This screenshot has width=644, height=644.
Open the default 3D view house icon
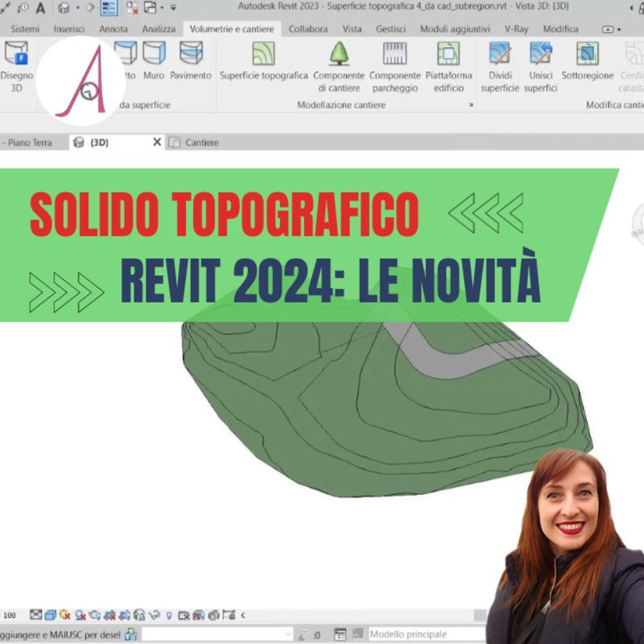point(63,8)
